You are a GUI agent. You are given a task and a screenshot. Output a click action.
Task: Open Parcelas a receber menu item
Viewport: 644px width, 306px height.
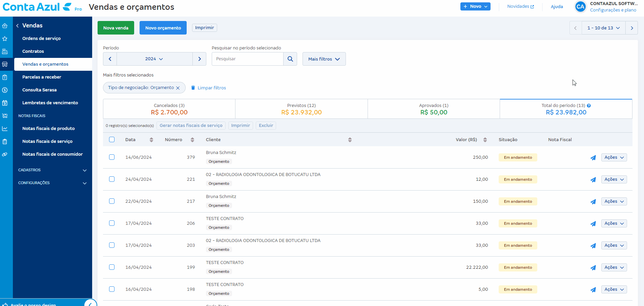[x=42, y=77]
